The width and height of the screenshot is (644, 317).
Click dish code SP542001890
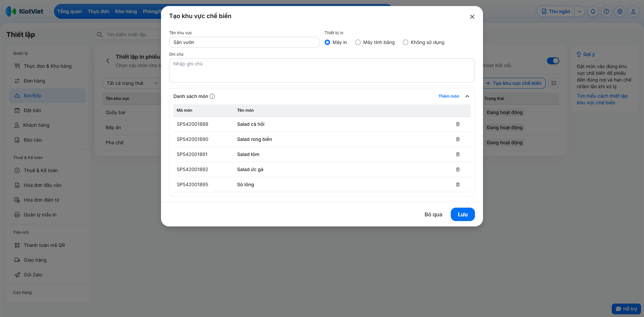(x=193, y=139)
